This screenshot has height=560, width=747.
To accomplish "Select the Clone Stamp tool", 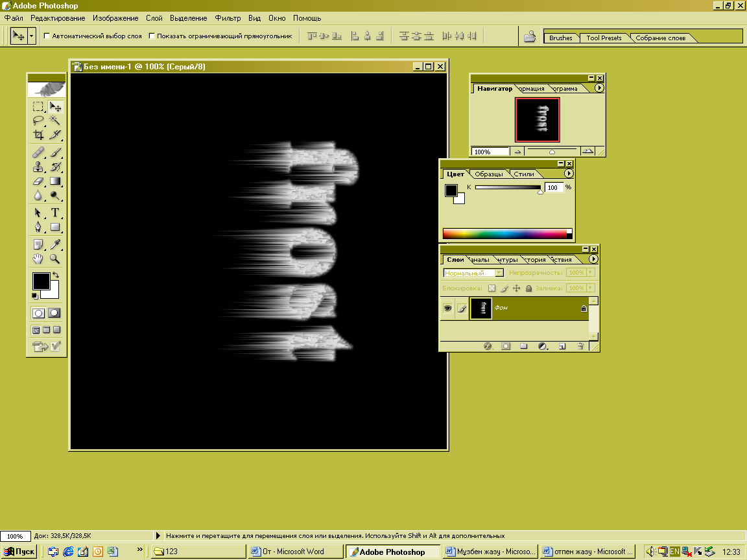I will point(38,167).
